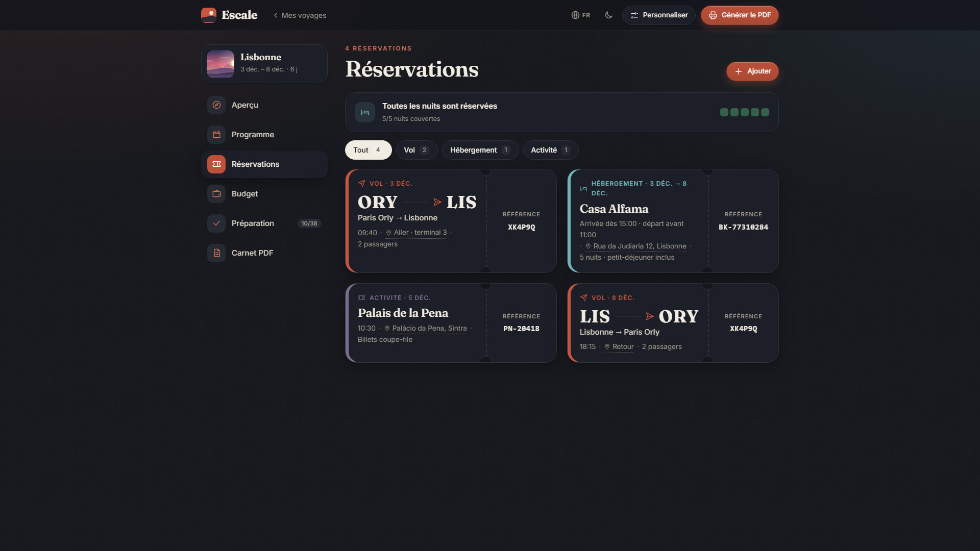Click the plane icon on Vol 3 déc. card
Image resolution: width=980 pixels, height=551 pixels.
click(361, 183)
